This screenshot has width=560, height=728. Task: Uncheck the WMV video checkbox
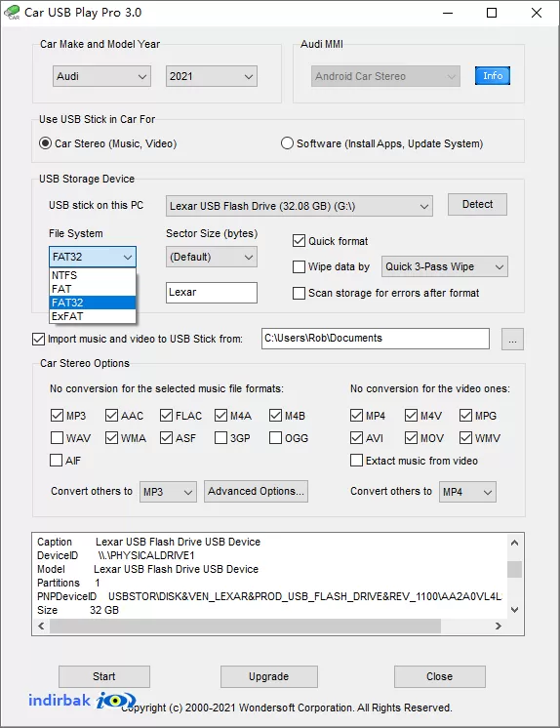465,438
